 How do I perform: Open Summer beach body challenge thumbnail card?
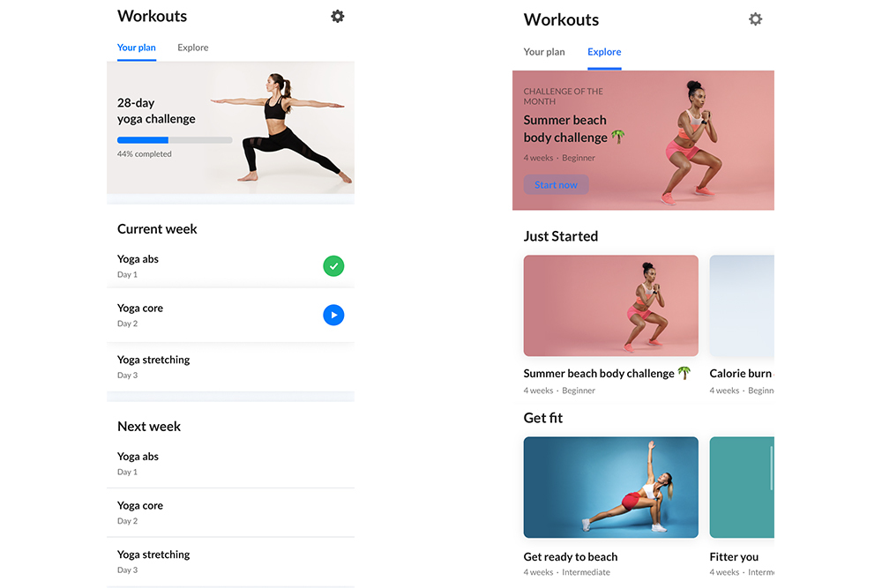611,306
